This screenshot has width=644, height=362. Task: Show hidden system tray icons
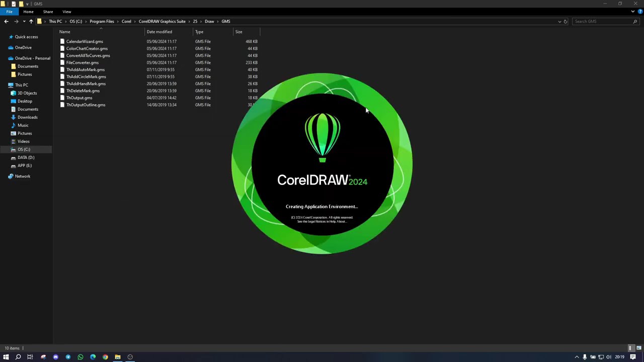(577, 357)
